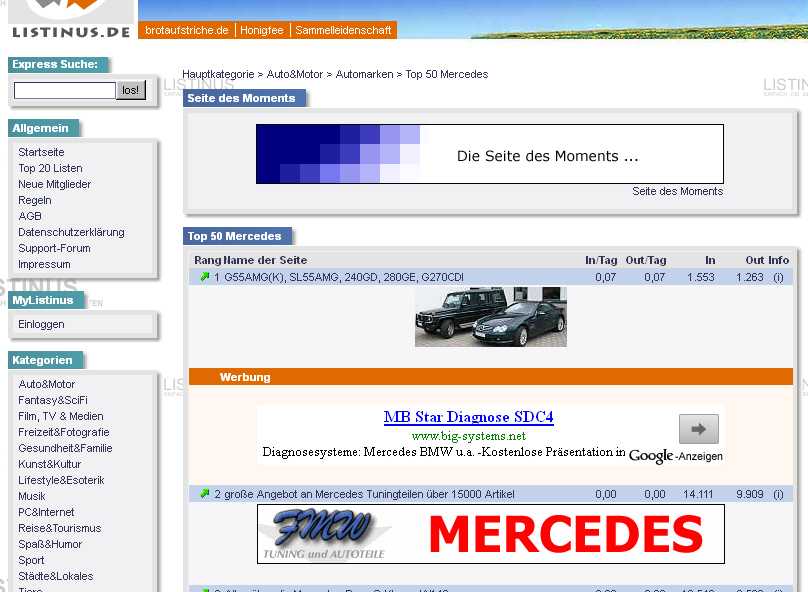Click the los! search button
Screen dimensions: 808x592
131,90
